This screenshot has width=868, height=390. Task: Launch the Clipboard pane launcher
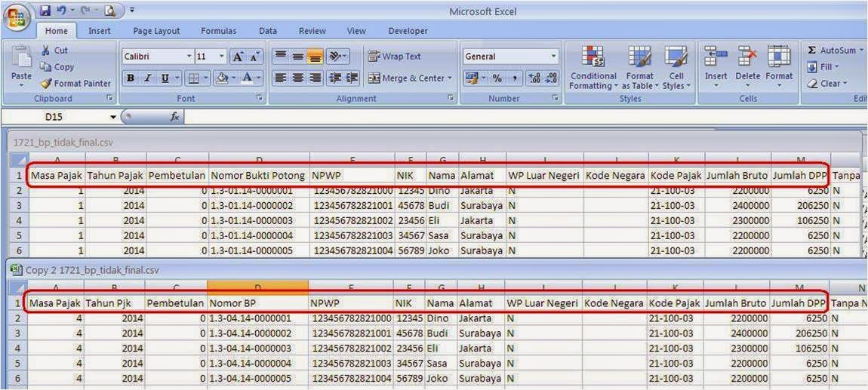point(110,99)
